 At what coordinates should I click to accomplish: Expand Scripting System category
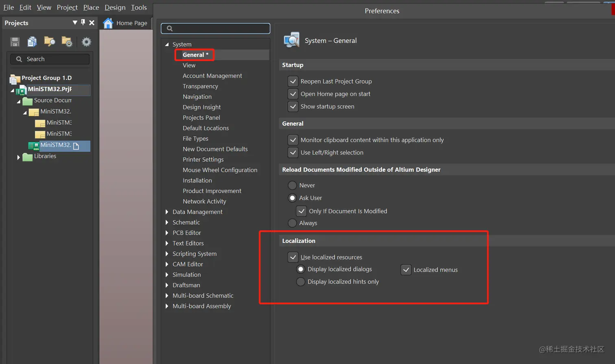point(167,254)
